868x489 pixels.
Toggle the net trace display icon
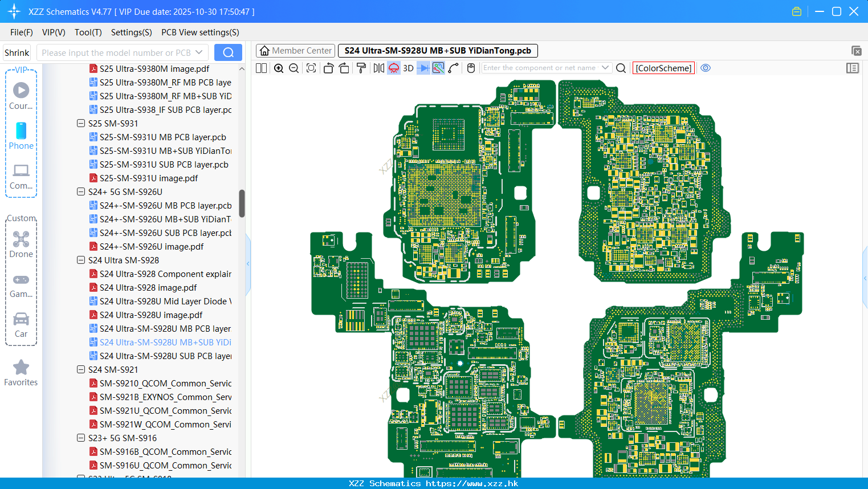[438, 68]
